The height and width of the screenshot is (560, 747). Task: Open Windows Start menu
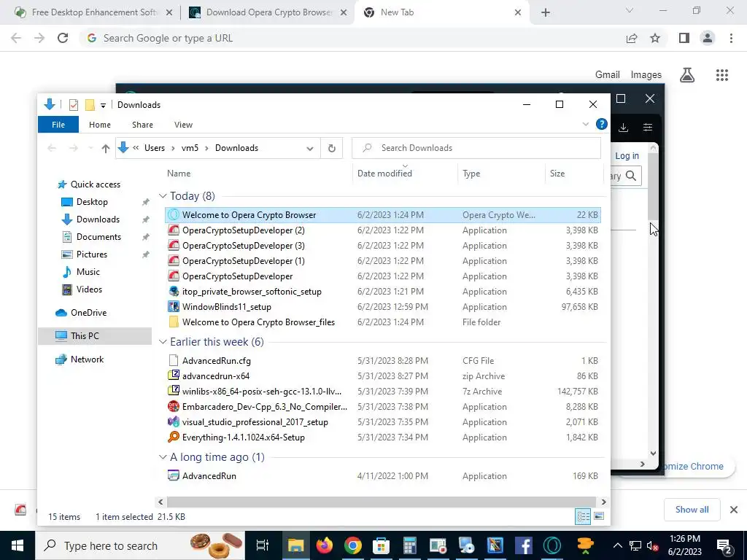tap(18, 545)
